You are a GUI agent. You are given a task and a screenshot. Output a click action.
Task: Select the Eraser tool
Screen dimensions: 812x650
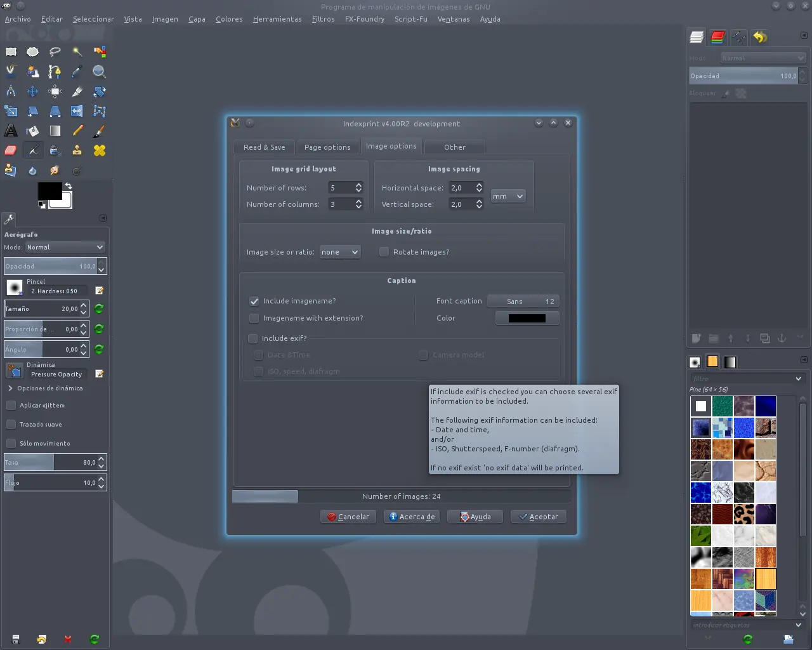tap(11, 150)
